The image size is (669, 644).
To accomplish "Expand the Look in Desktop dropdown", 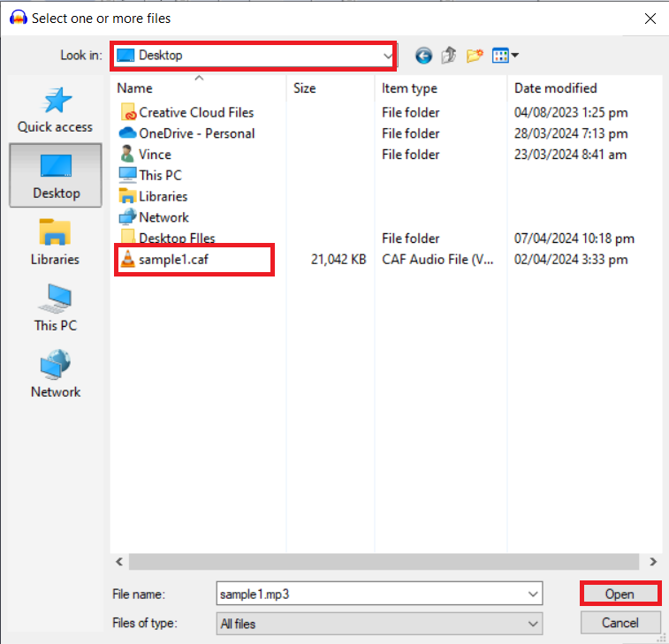I will click(387, 56).
